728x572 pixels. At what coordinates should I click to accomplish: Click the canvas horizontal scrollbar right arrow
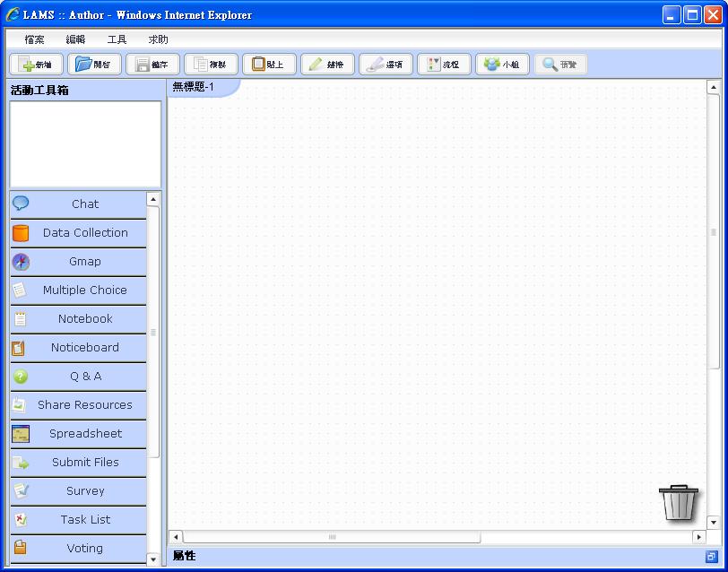pos(699,537)
